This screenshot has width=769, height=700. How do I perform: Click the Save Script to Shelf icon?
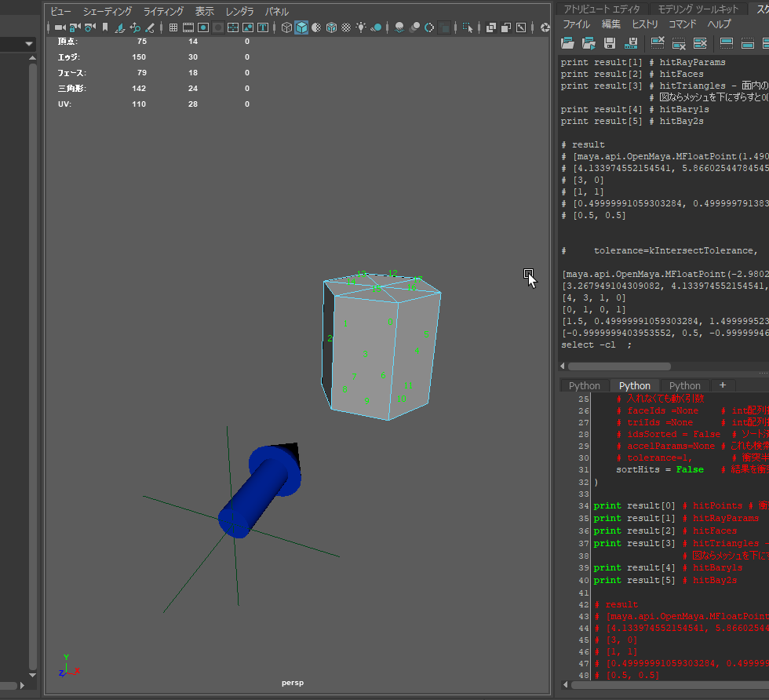(x=630, y=42)
